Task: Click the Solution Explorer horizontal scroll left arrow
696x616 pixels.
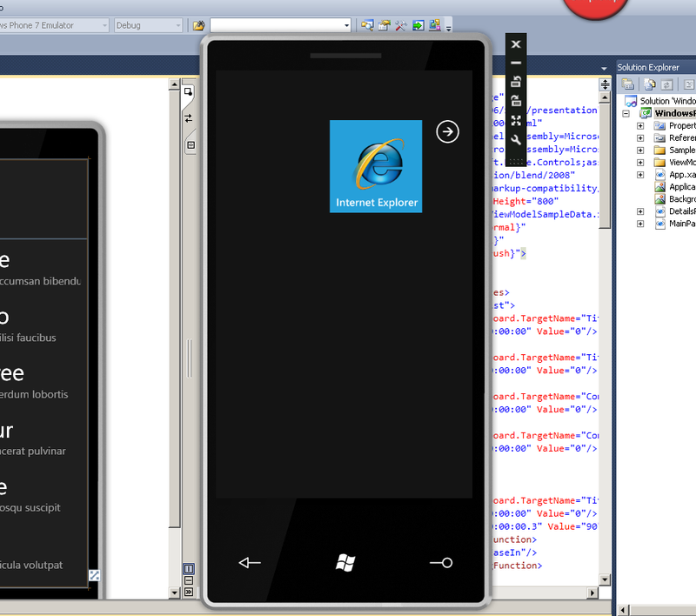Action: pos(623,611)
